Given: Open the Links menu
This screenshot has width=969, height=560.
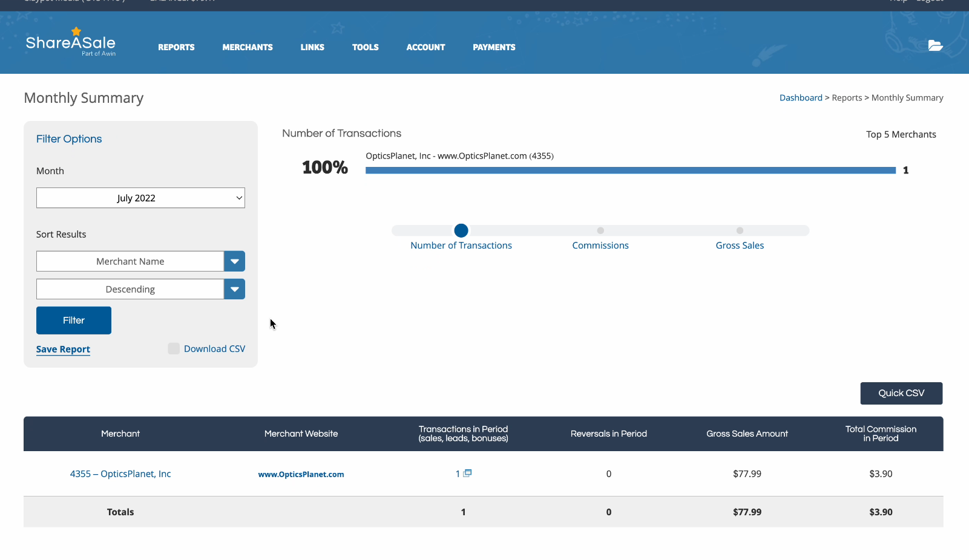Looking at the screenshot, I should 312,47.
